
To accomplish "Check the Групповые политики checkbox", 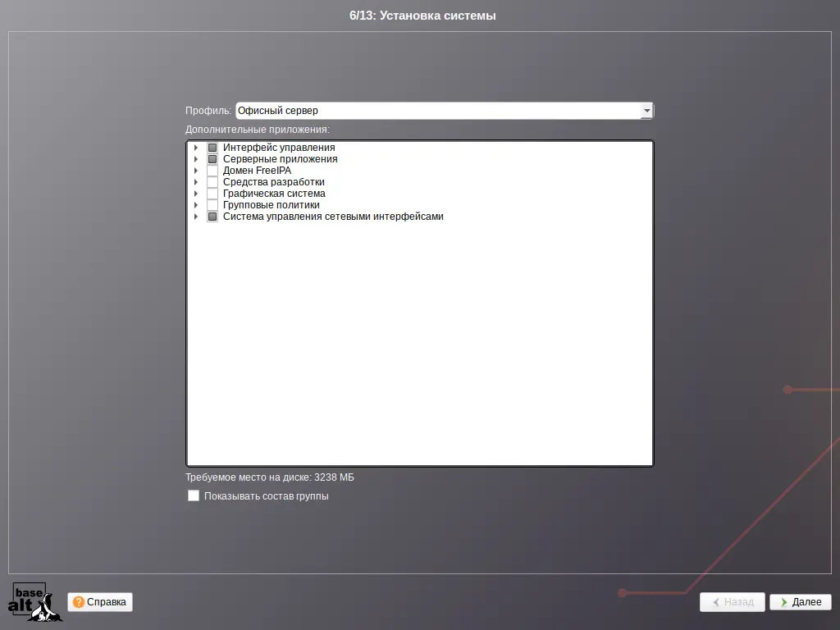I will (x=212, y=205).
